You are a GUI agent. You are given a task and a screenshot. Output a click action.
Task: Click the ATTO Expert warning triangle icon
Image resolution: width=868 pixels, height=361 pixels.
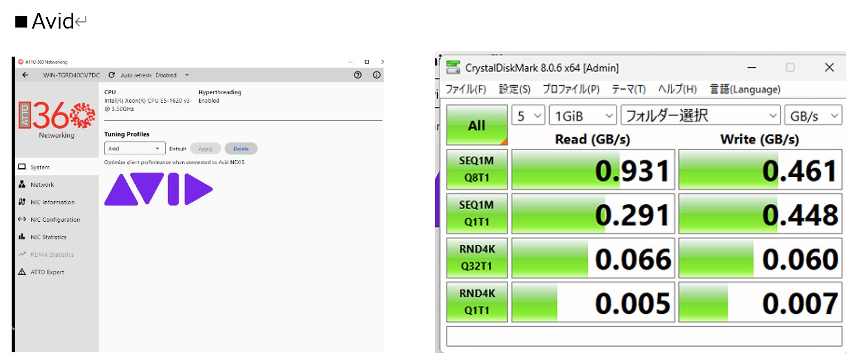[x=22, y=272]
